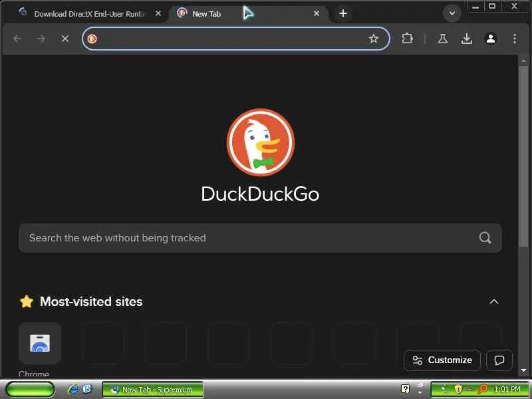The width and height of the screenshot is (532, 399).
Task: Open a new tab with plus button
Action: (x=343, y=13)
